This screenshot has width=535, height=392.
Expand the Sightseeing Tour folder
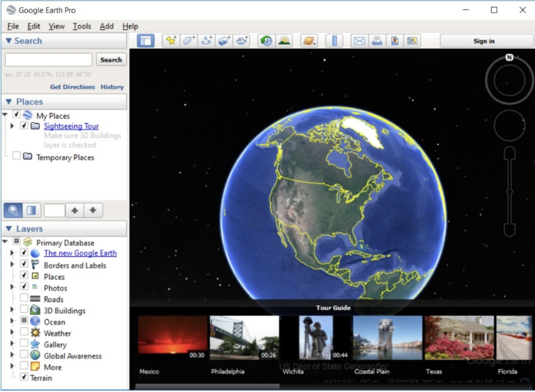pos(13,126)
